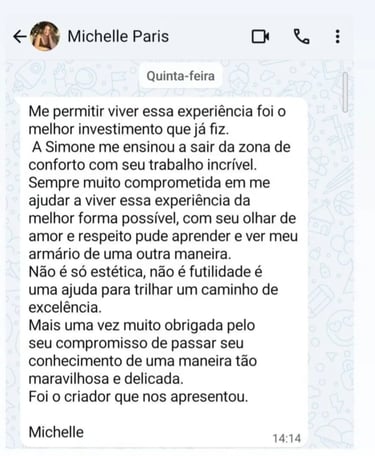375x456 pixels.
Task: Click the line 'Mais uma vez muito obrigada pelo'
Action: pos(142,325)
